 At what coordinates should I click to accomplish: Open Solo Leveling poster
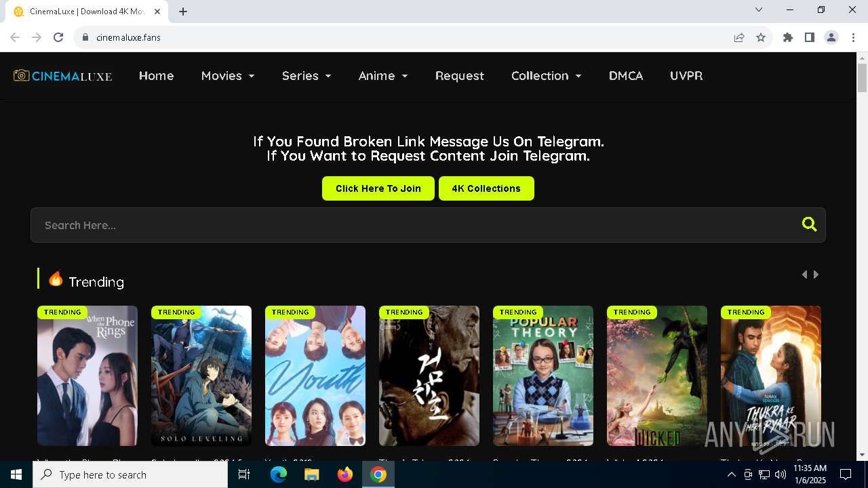click(x=201, y=375)
